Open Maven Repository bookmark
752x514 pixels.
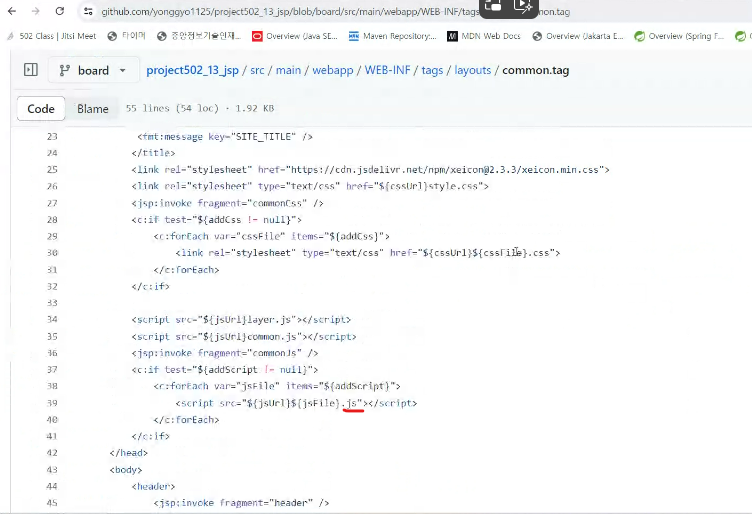click(392, 36)
